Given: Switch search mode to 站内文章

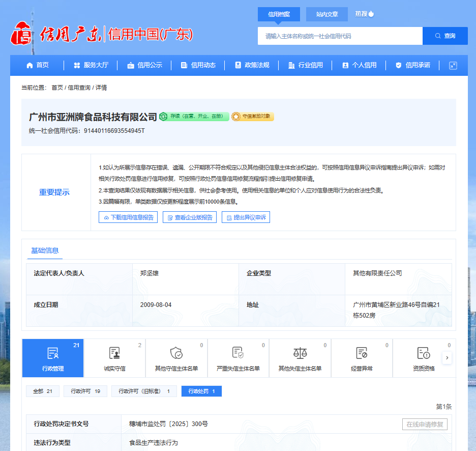Looking at the screenshot, I should (x=326, y=14).
